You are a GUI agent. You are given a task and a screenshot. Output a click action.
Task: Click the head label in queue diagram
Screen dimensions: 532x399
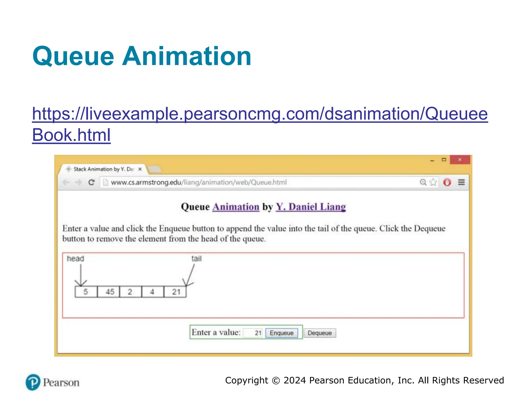pyautogui.click(x=75, y=259)
